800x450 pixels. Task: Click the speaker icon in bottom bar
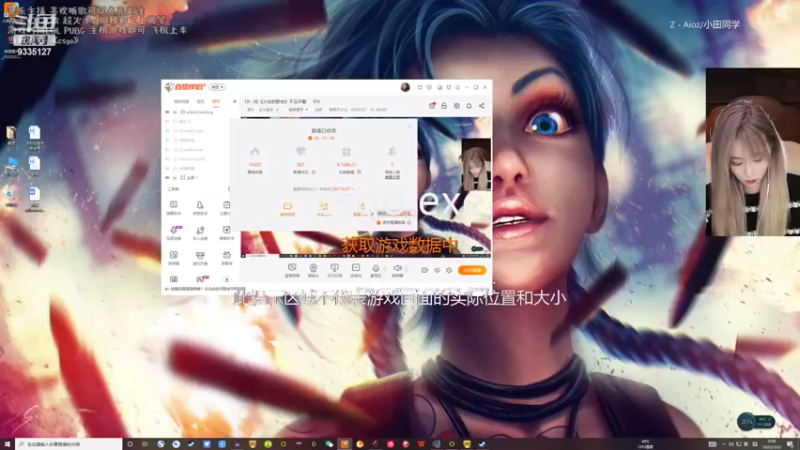397,270
